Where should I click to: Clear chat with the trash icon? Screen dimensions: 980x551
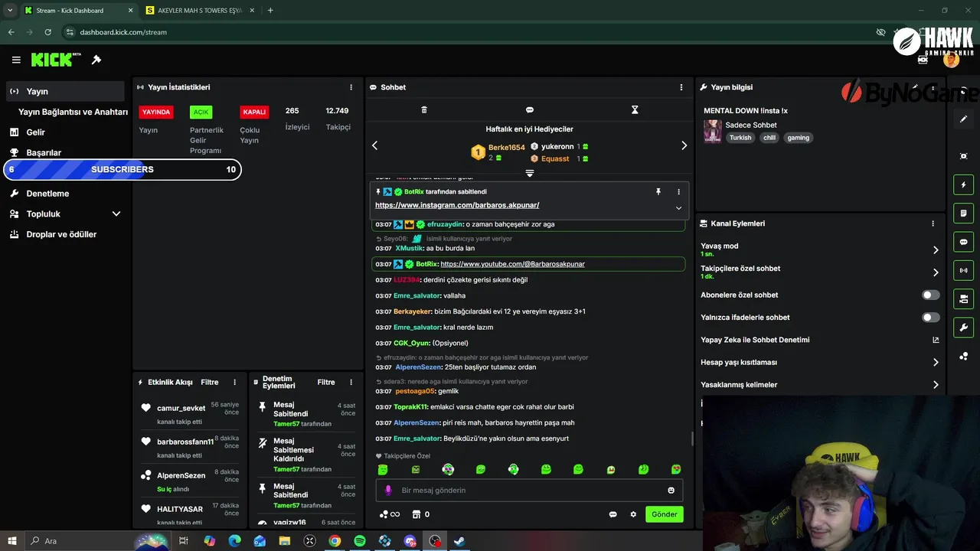coord(424,109)
